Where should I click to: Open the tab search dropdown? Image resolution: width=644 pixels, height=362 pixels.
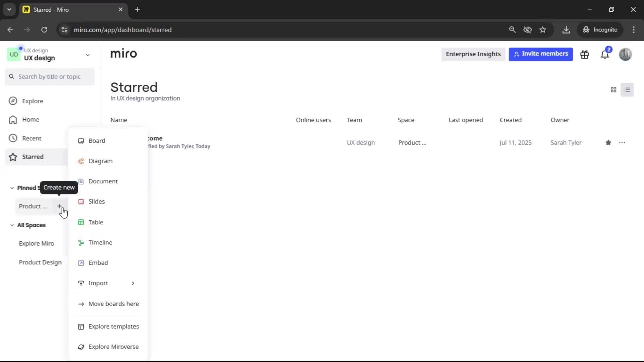point(9,10)
